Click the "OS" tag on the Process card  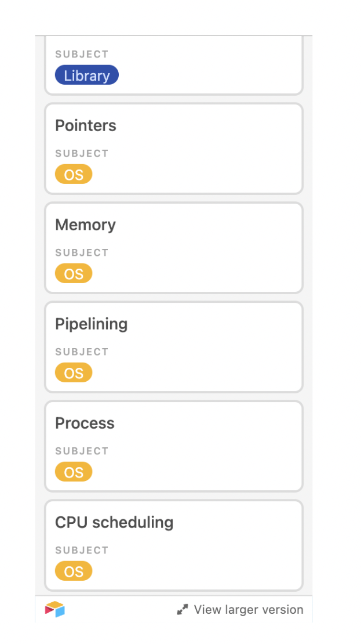(74, 472)
